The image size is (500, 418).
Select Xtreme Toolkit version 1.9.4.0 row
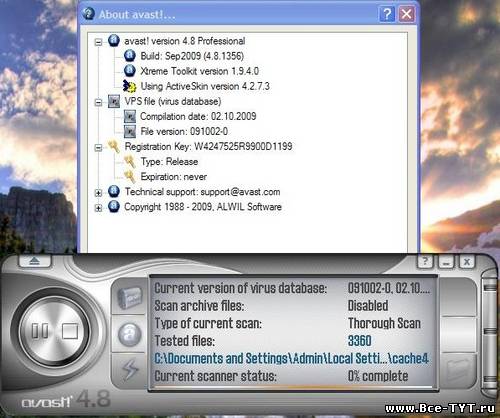click(199, 71)
